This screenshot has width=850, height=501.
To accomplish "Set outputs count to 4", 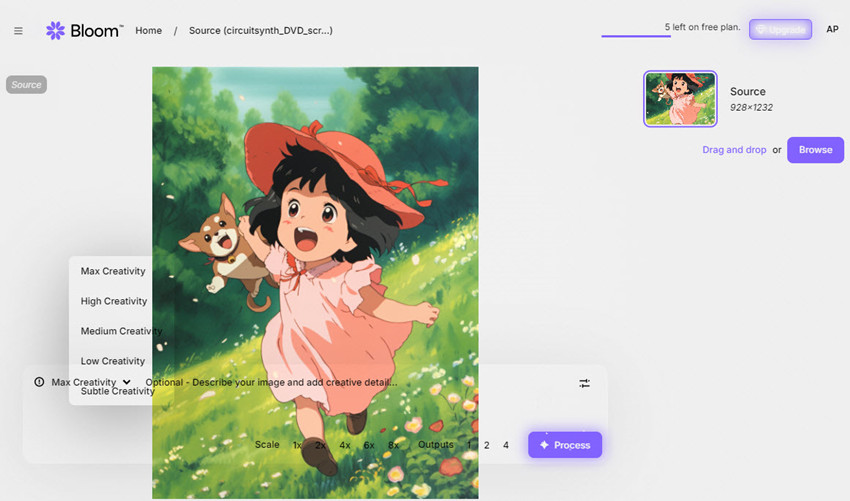I will click(x=506, y=445).
